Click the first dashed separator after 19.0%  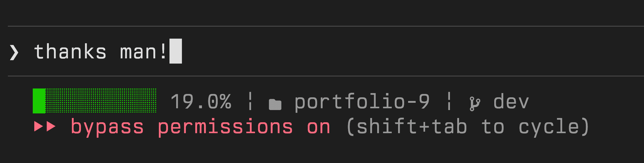point(250,101)
